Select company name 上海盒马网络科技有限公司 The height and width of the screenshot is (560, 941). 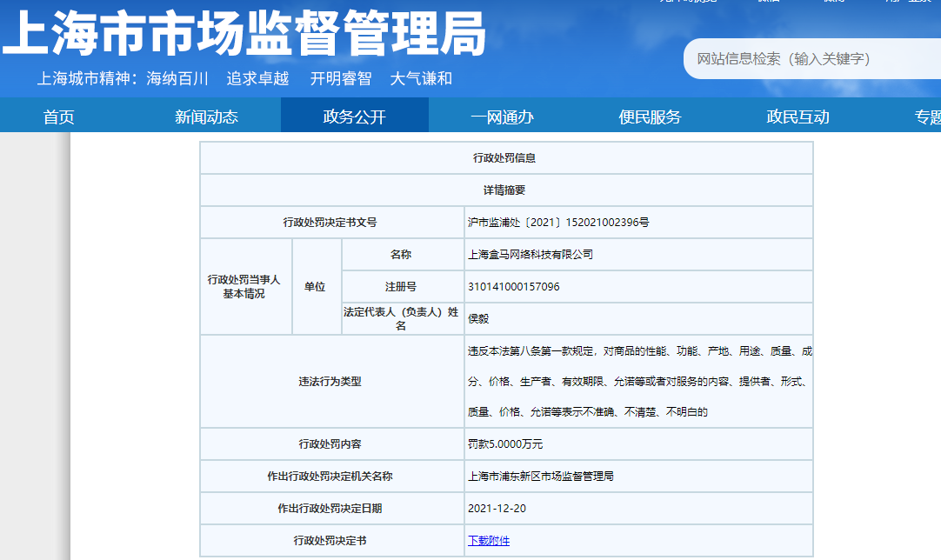point(531,255)
